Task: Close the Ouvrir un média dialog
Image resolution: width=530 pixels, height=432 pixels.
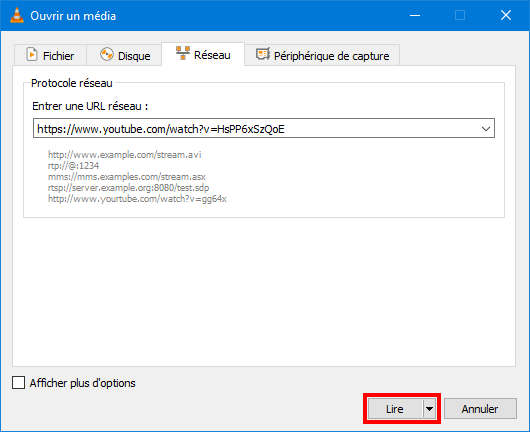Action: pyautogui.click(x=506, y=15)
